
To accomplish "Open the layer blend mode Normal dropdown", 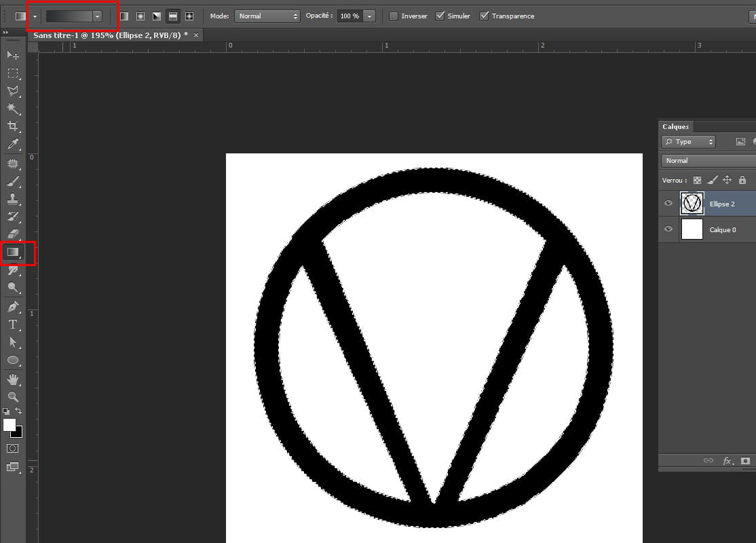I will 708,161.
